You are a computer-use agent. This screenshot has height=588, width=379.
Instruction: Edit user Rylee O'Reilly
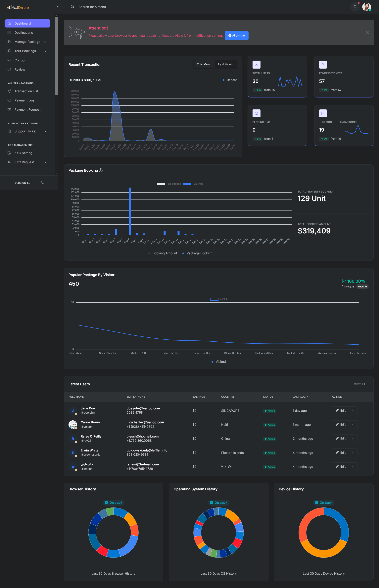[x=341, y=439]
